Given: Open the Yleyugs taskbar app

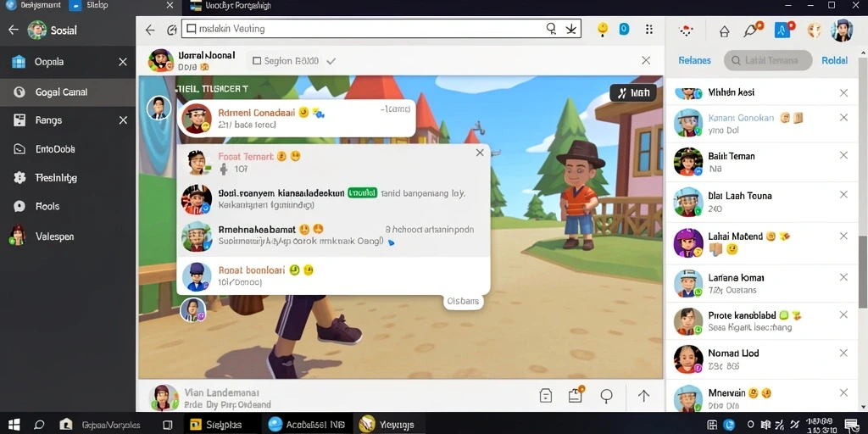Looking at the screenshot, I should click(x=387, y=425).
